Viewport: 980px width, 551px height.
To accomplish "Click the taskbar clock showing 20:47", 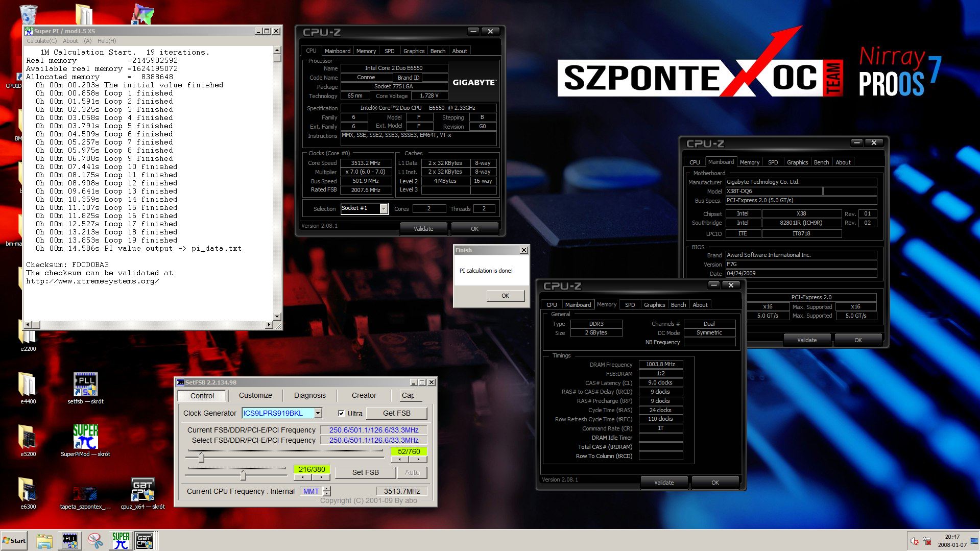I will coord(952,541).
